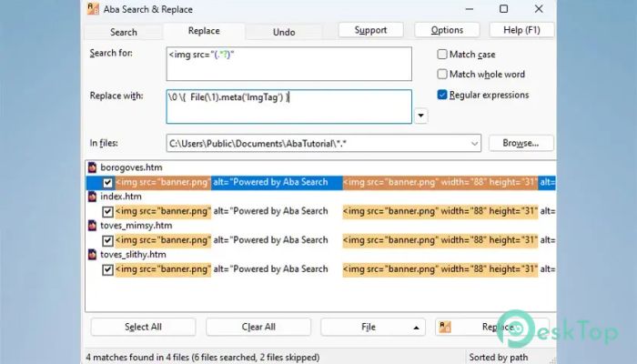Click the toves_mimsy.htm file icon
The image size is (637, 364).
(92, 226)
